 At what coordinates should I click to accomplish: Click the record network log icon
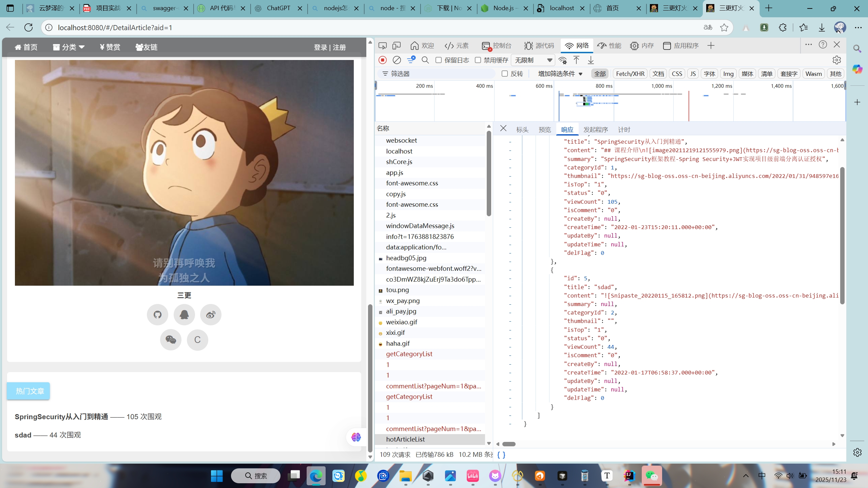tap(383, 60)
